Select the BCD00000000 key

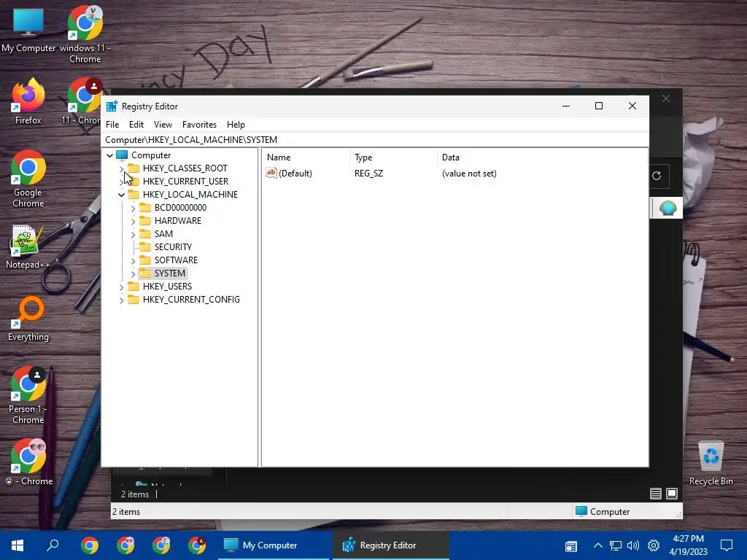[x=180, y=208]
